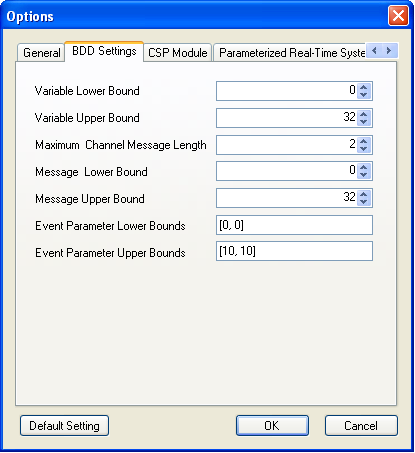Screen dimensions: 415x453
Task: Decrease the Variable Lower Bound with down arrow
Action: click(x=364, y=95)
